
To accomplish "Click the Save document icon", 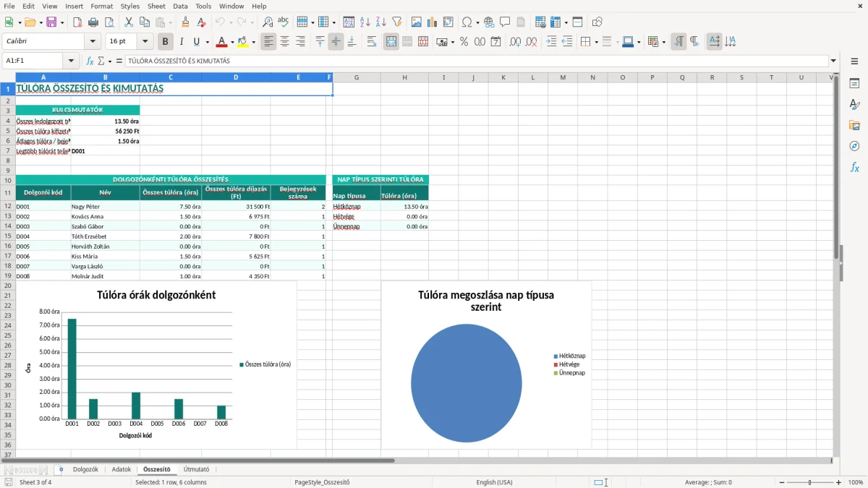I will pos(51,22).
